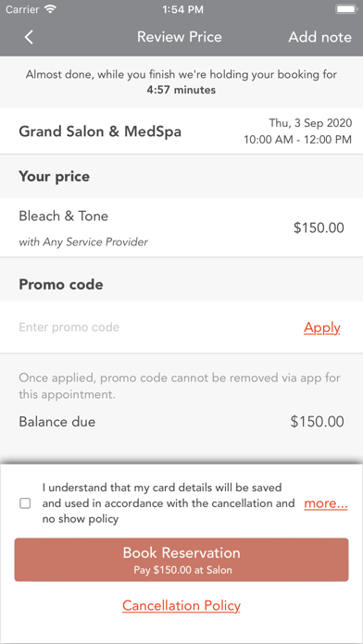Tap the battery indicator icon
Image resolution: width=363 pixels, height=644 pixels.
tap(346, 9)
